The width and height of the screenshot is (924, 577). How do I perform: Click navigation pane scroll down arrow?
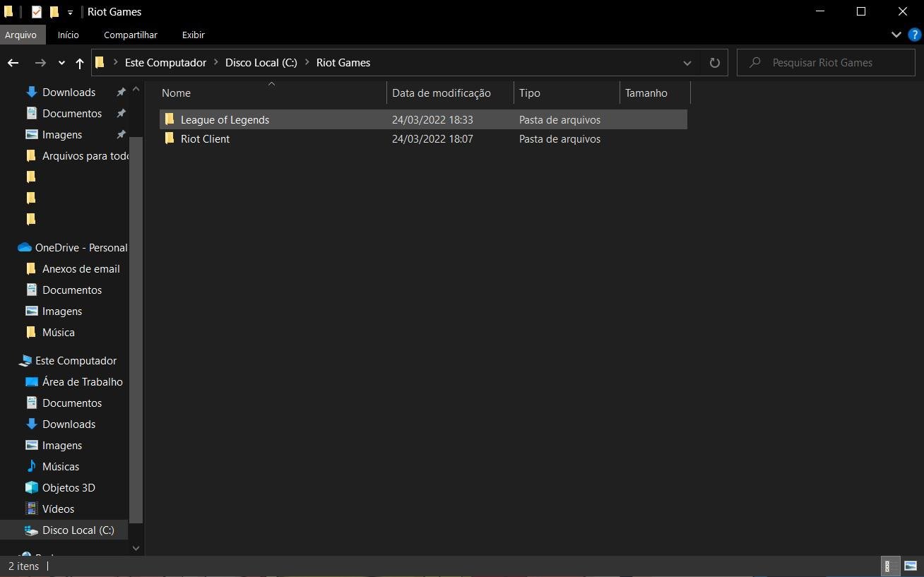coord(136,548)
